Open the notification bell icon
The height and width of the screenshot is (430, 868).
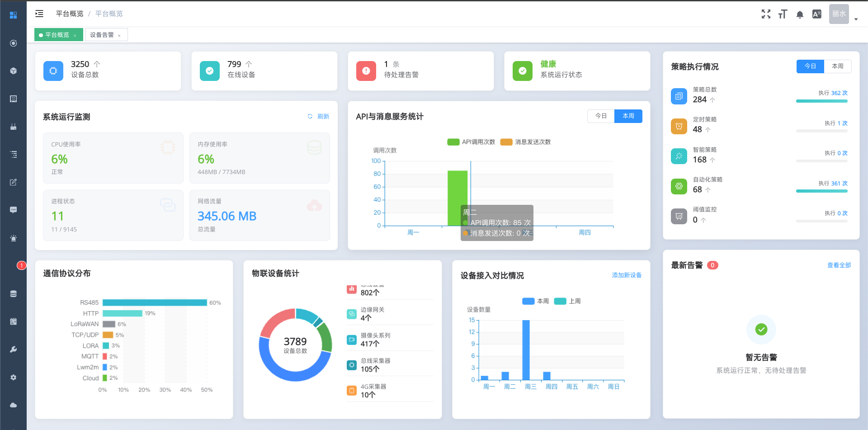800,14
